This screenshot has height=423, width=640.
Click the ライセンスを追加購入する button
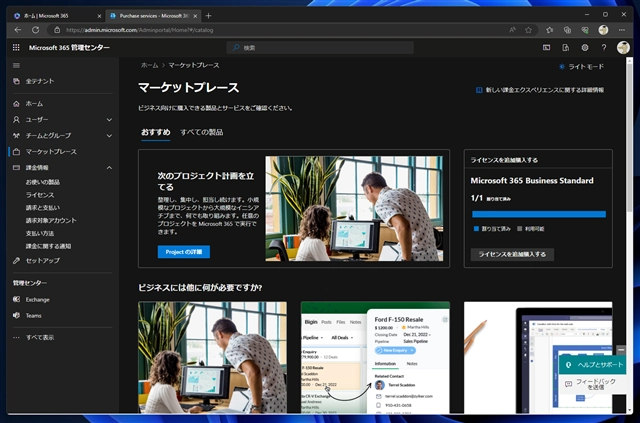point(512,254)
